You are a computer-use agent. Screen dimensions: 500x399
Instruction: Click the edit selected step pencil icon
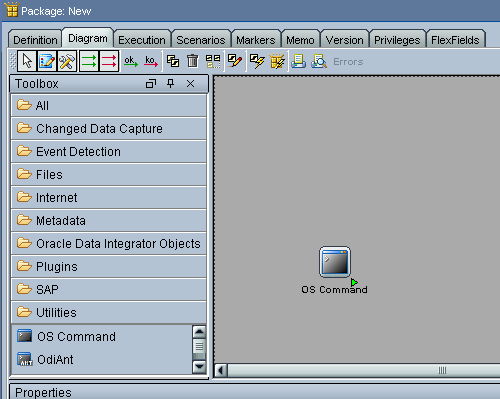pos(235,61)
